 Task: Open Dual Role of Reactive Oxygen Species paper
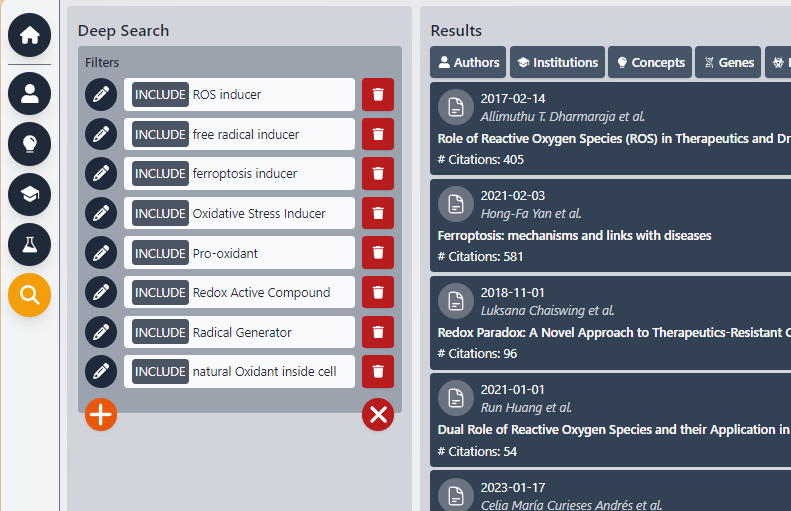(614, 429)
